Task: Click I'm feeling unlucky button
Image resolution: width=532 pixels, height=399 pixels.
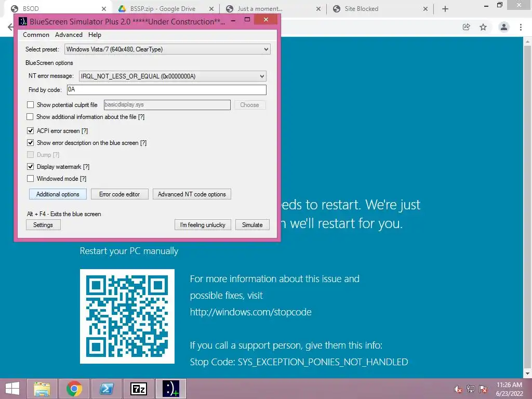Action: [x=203, y=224]
